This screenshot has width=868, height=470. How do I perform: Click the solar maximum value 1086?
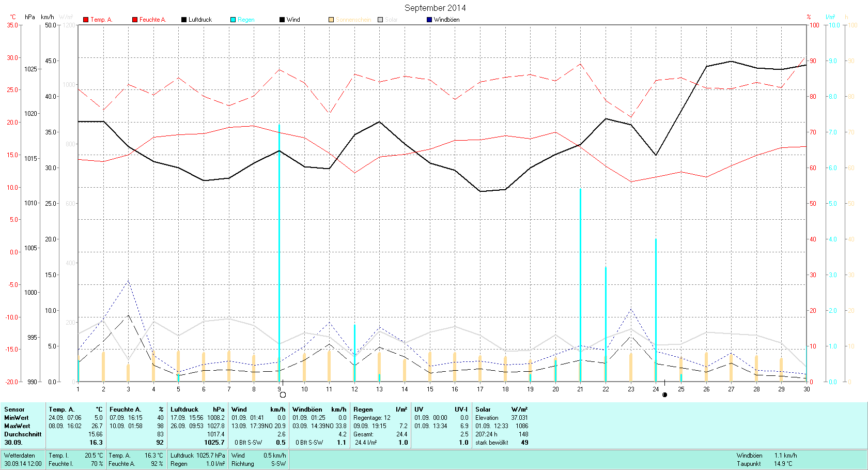(522, 426)
